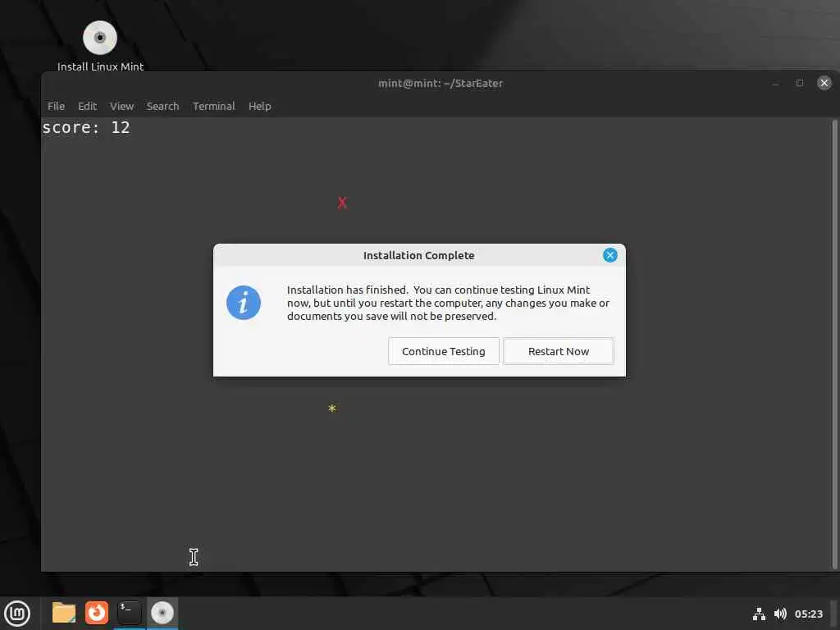Click the 'Installation has finished' message text
Image resolution: width=840 pixels, height=630 pixels.
(x=449, y=303)
